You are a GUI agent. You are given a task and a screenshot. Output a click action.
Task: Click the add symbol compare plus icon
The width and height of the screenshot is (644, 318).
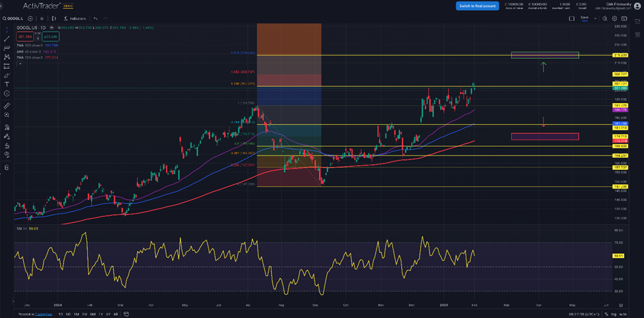(x=30, y=19)
